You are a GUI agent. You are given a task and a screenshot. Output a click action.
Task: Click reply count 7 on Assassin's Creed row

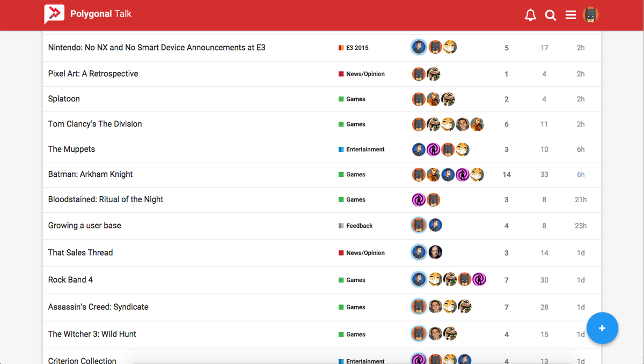(507, 307)
